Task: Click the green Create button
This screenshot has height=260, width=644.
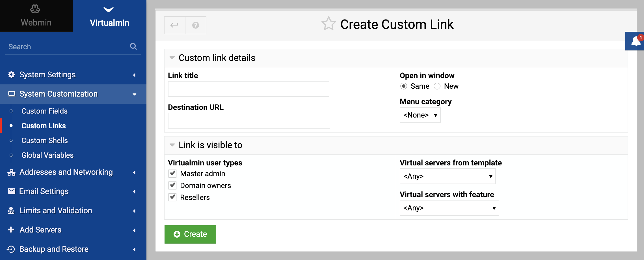Action: 190,234
